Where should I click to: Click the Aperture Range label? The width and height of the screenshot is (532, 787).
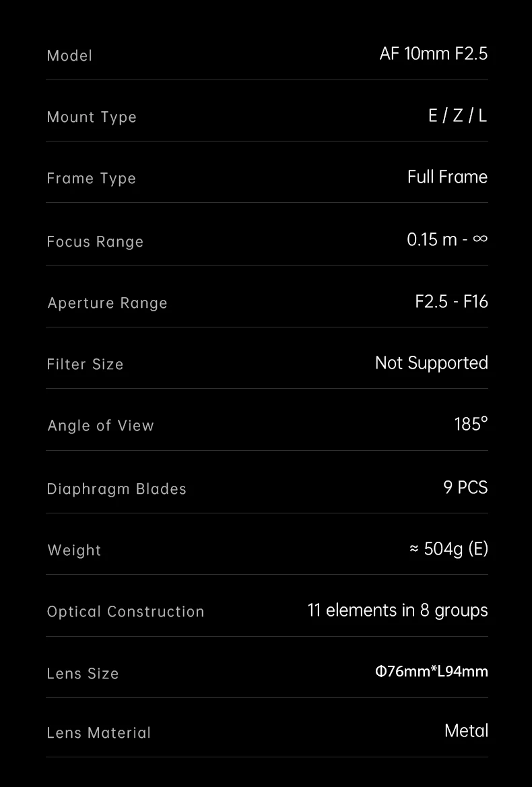click(107, 303)
